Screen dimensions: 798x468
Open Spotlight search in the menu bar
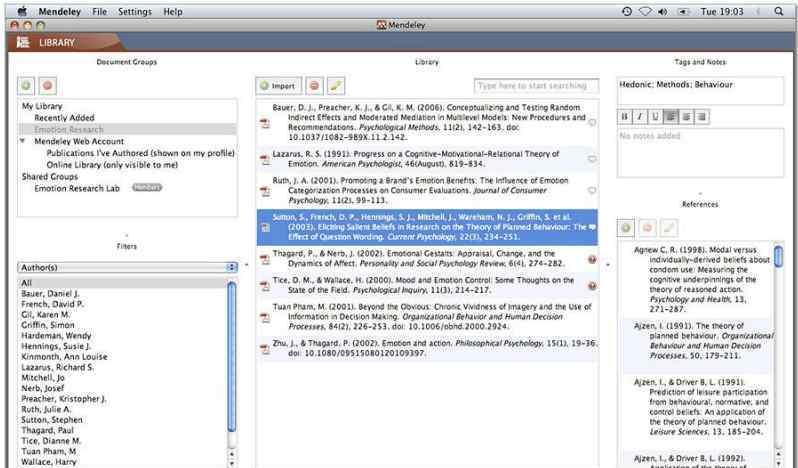click(779, 11)
